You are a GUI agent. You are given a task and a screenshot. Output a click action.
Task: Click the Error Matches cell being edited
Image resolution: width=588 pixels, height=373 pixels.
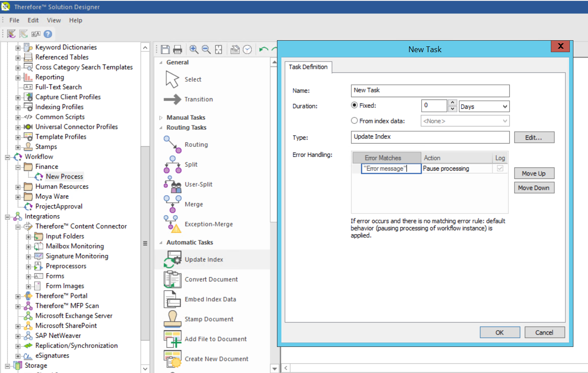[x=391, y=168]
